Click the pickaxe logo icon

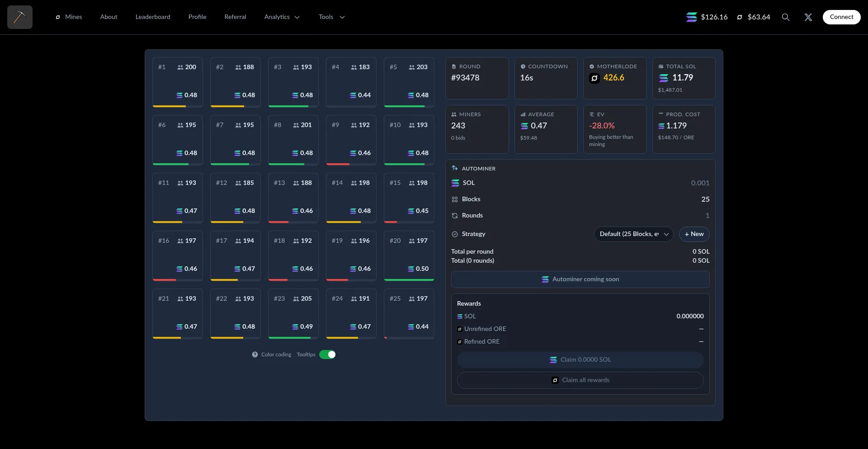[20, 17]
